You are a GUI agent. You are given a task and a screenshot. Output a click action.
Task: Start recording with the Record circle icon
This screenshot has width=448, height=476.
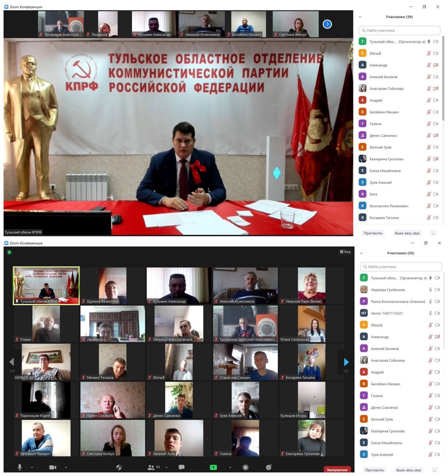[245, 467]
